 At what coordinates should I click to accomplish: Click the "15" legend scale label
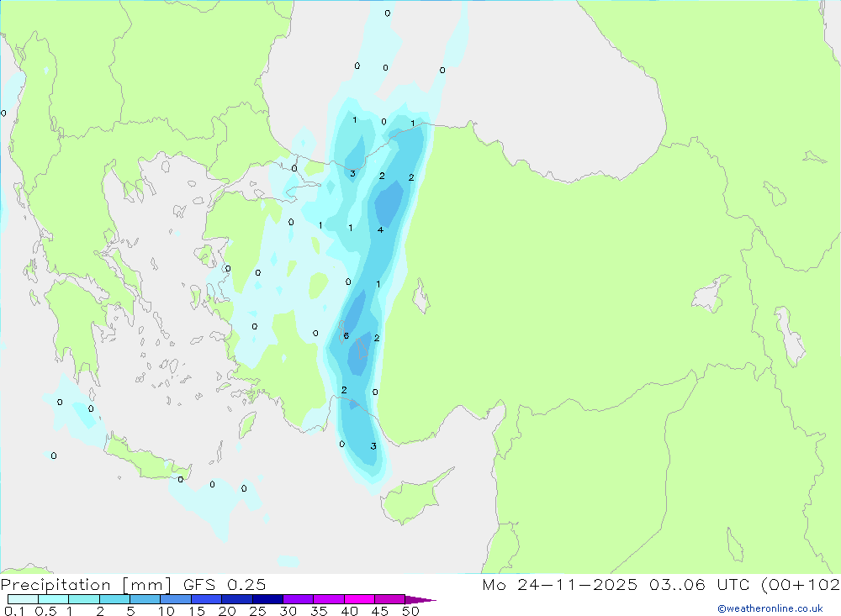click(x=196, y=611)
